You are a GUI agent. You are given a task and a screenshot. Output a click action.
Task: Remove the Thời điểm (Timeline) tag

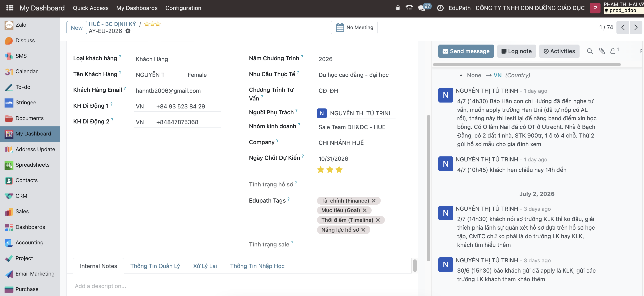pyautogui.click(x=378, y=220)
